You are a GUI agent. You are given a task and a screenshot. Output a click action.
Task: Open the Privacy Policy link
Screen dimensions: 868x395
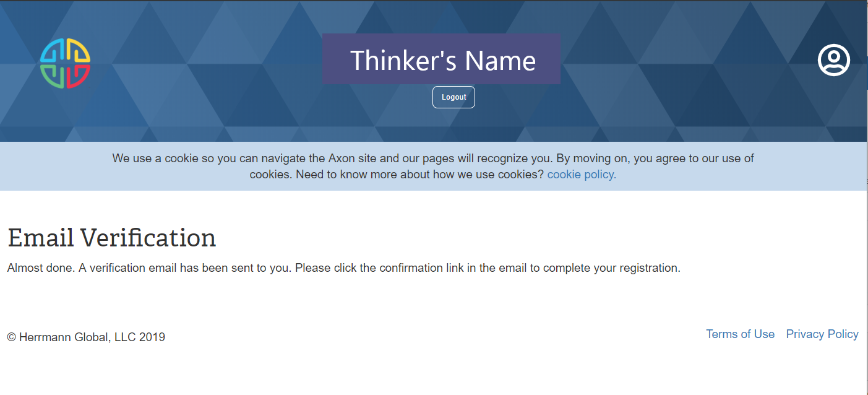coord(822,334)
